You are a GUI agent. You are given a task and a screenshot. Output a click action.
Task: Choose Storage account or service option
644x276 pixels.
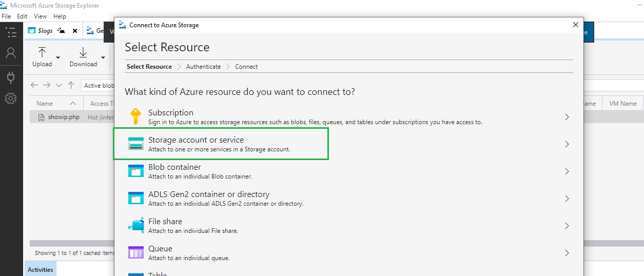348,144
